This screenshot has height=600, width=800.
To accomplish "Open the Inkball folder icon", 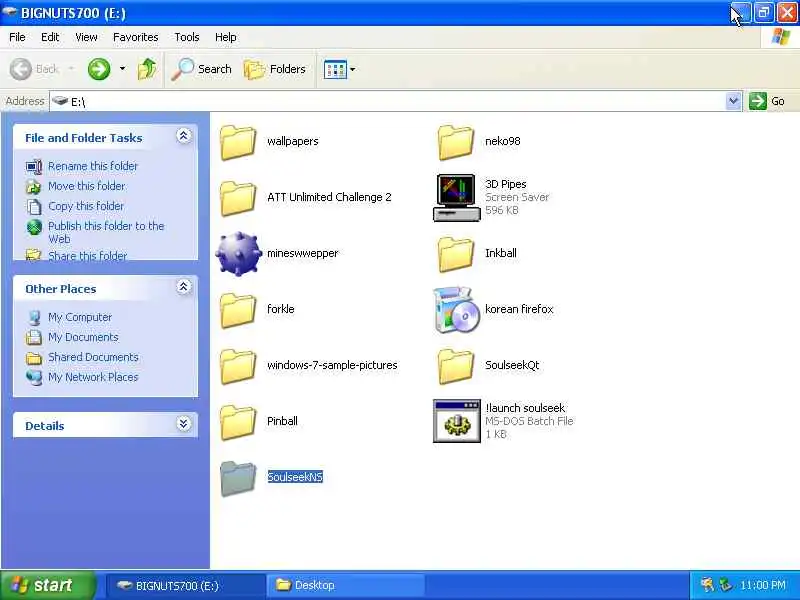I will click(456, 254).
